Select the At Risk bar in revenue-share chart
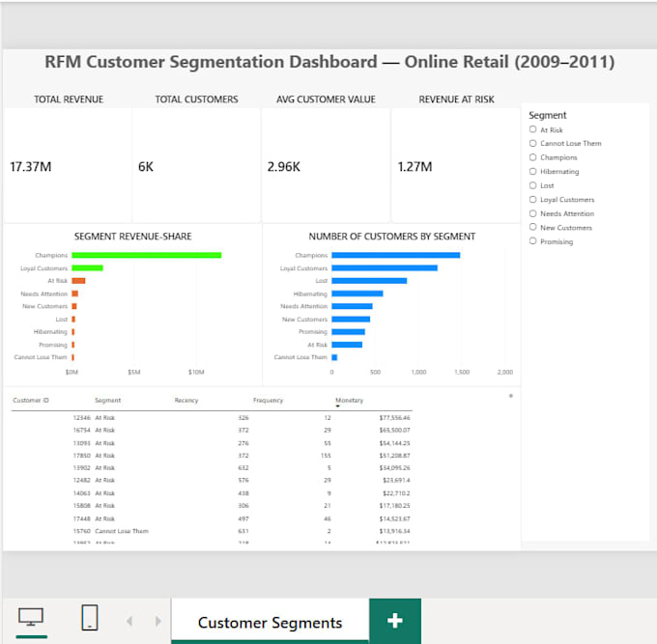Viewport: 657px width, 644px height. click(78, 281)
